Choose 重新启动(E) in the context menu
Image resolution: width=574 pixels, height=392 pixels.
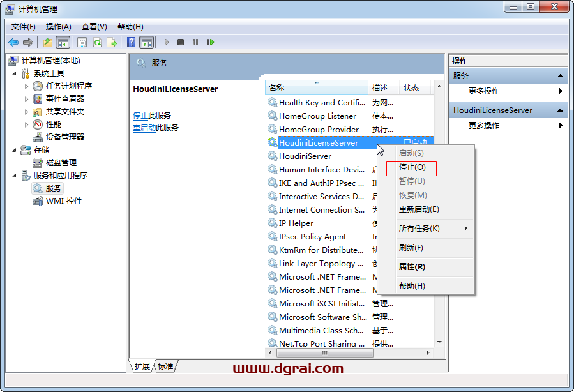pos(426,209)
